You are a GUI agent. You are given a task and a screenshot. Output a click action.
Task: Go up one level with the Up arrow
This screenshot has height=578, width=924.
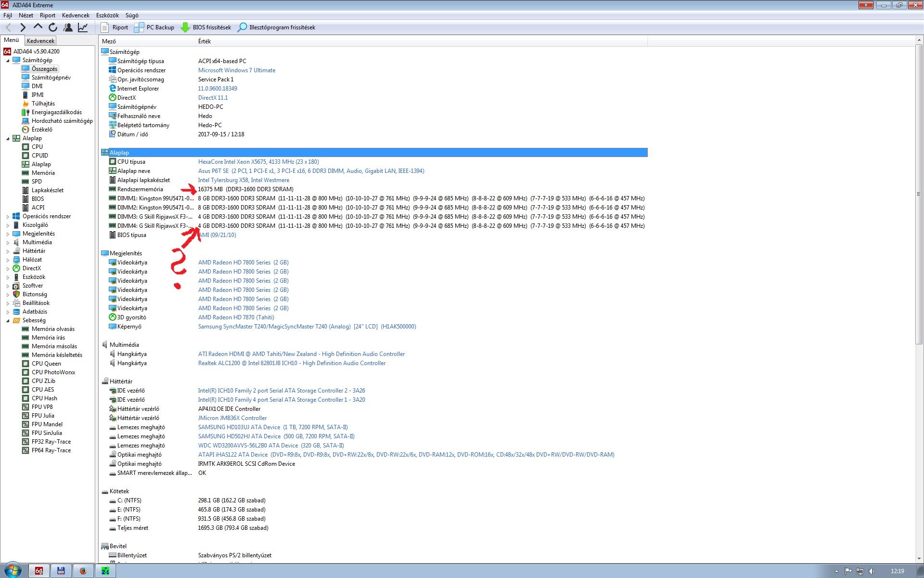[38, 27]
